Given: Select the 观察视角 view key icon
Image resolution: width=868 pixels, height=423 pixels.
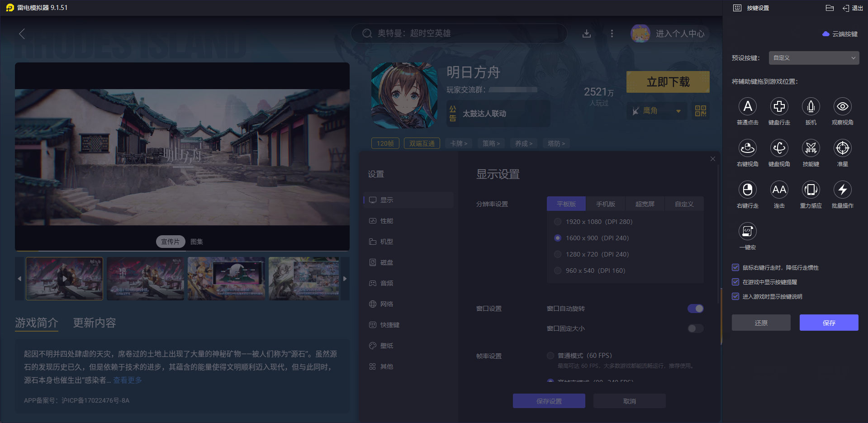Looking at the screenshot, I should click(842, 107).
